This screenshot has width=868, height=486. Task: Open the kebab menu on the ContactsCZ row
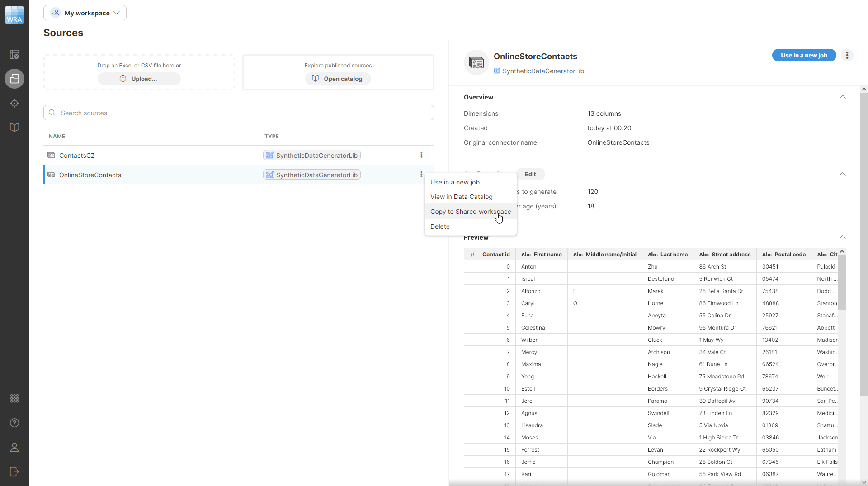(x=421, y=155)
